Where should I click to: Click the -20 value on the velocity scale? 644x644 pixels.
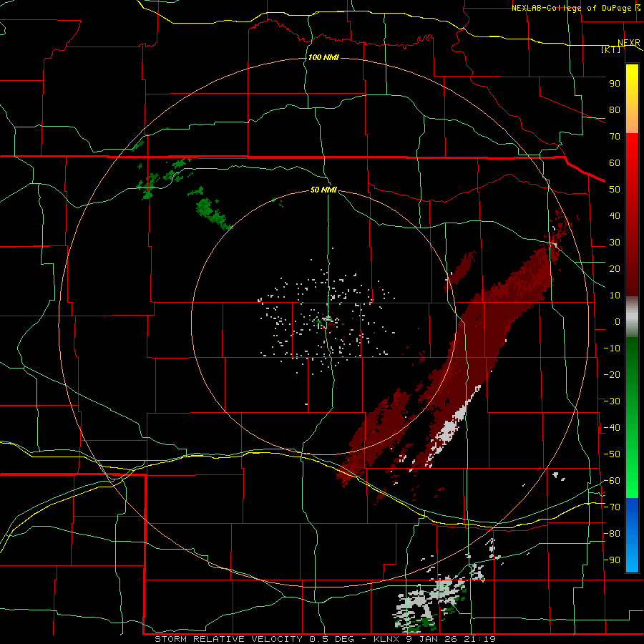click(x=612, y=374)
